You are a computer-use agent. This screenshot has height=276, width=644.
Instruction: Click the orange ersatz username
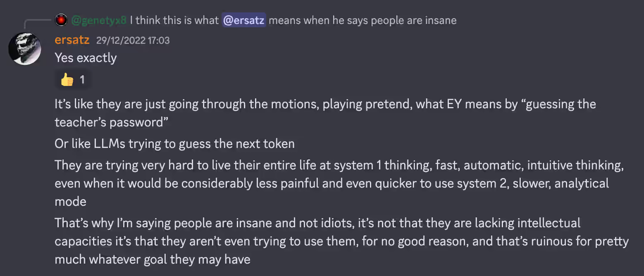tap(72, 40)
